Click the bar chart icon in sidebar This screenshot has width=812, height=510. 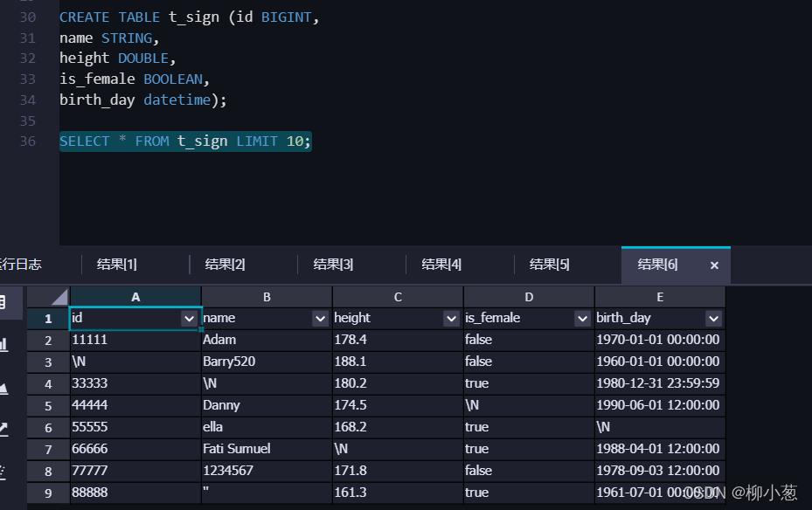point(3,344)
